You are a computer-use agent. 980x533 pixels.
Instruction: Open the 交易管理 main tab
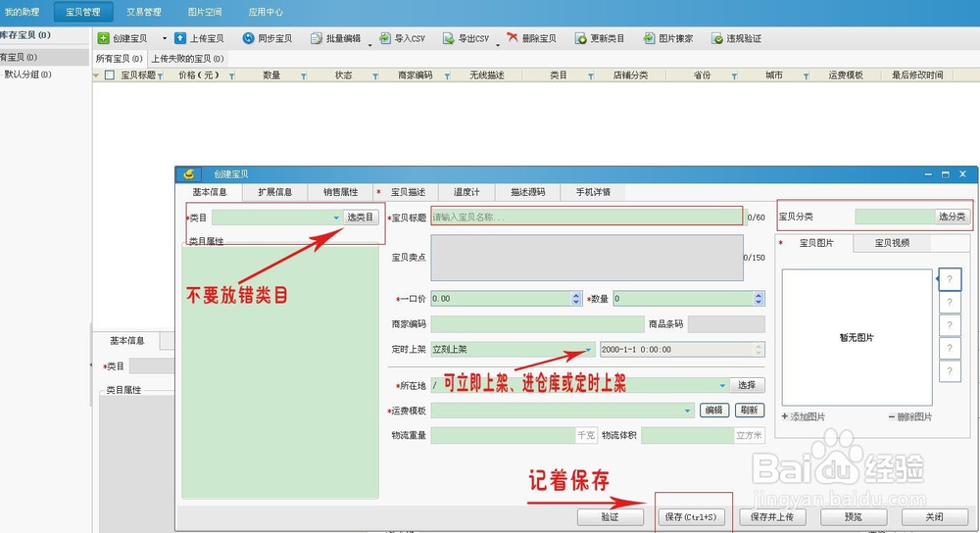point(144,12)
